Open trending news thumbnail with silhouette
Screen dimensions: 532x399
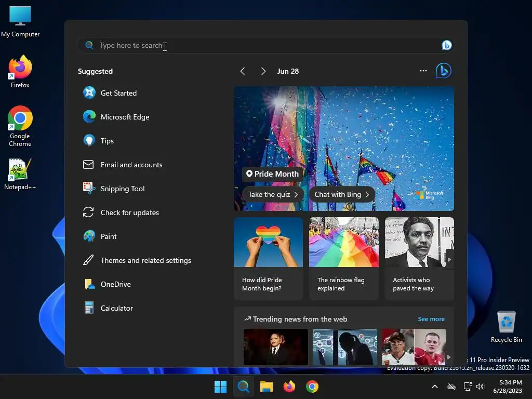(345, 347)
